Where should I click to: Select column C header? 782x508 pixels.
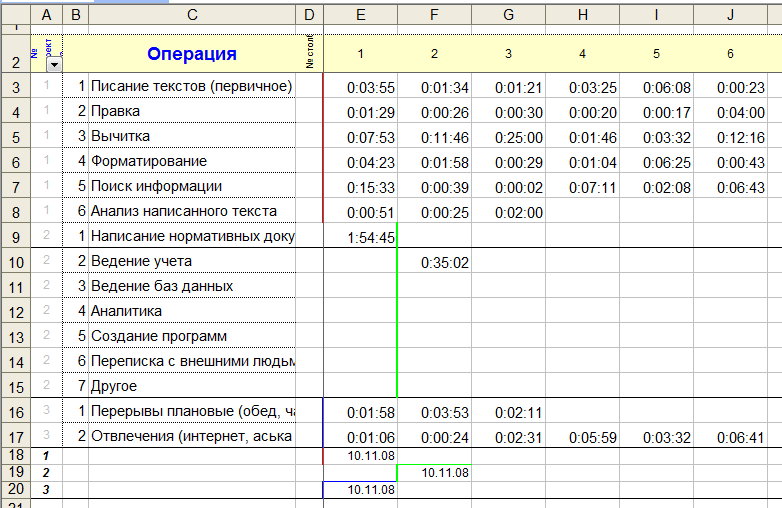[x=191, y=15]
